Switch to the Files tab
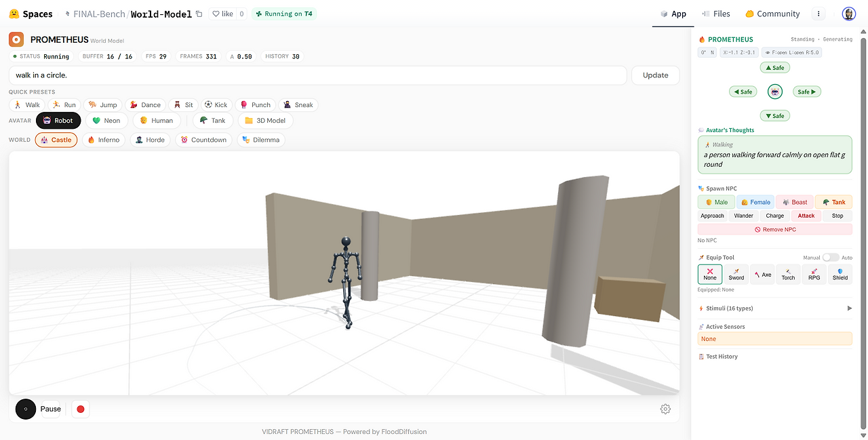The width and height of the screenshot is (868, 440). pyautogui.click(x=716, y=14)
